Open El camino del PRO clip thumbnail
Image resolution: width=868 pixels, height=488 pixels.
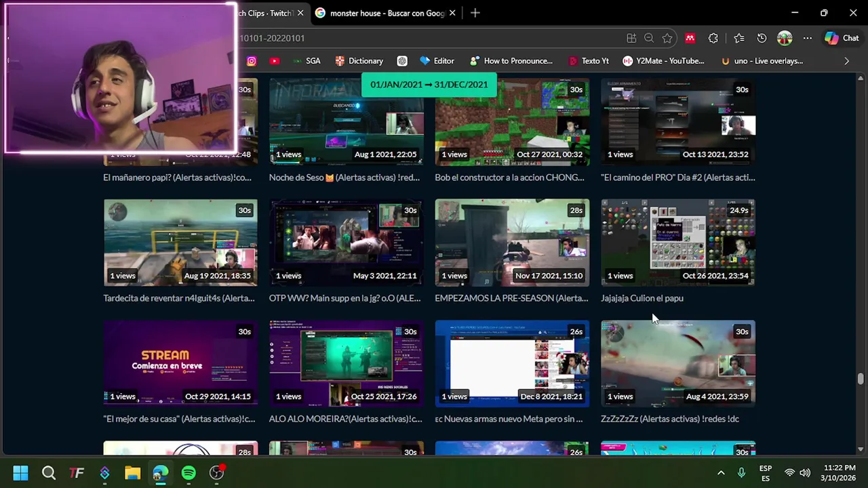(678, 122)
